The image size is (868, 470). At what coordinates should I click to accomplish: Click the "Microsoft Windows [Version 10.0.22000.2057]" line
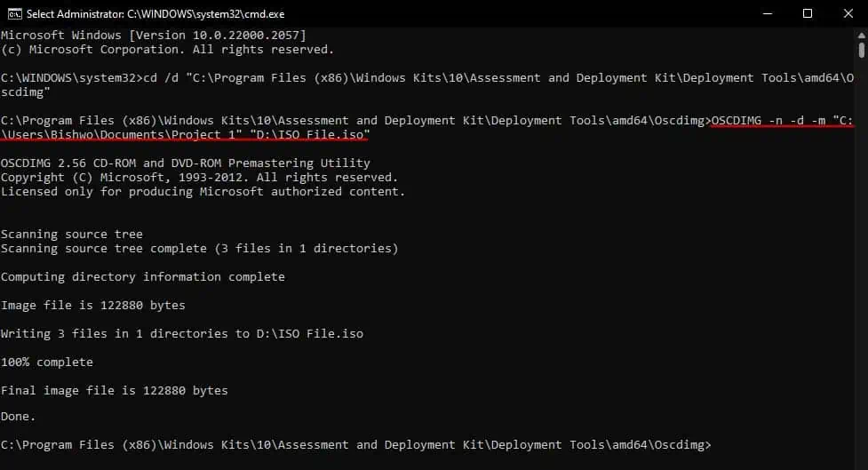pyautogui.click(x=153, y=35)
